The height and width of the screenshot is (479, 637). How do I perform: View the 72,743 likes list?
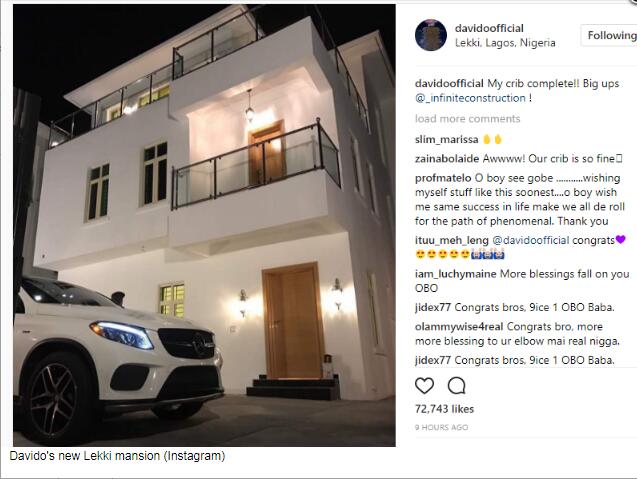point(444,409)
